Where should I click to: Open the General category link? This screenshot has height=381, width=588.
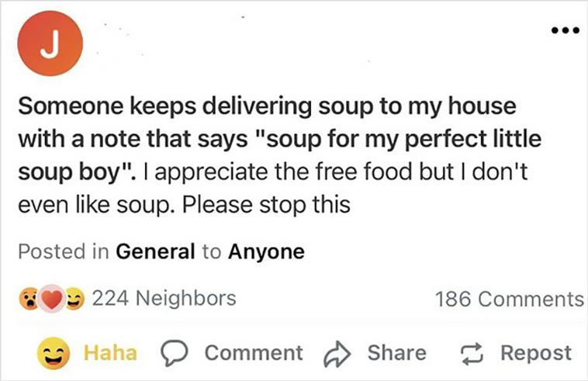[155, 251]
